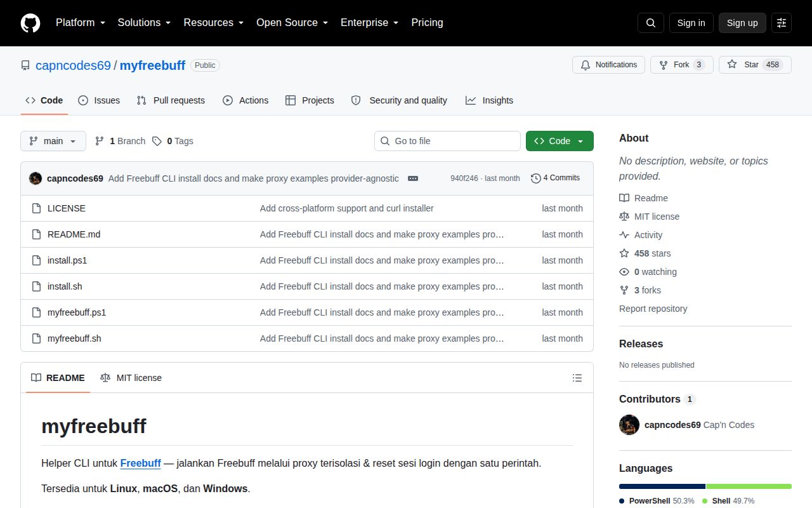The image size is (812, 508).
Task: Click the fork icon in the Fork button
Action: click(664, 65)
